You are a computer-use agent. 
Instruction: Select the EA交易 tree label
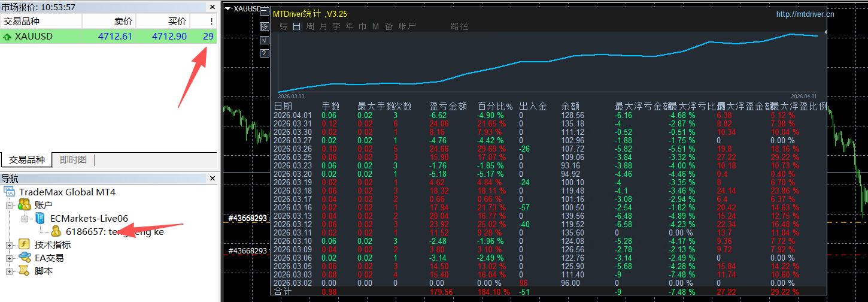[x=49, y=258]
